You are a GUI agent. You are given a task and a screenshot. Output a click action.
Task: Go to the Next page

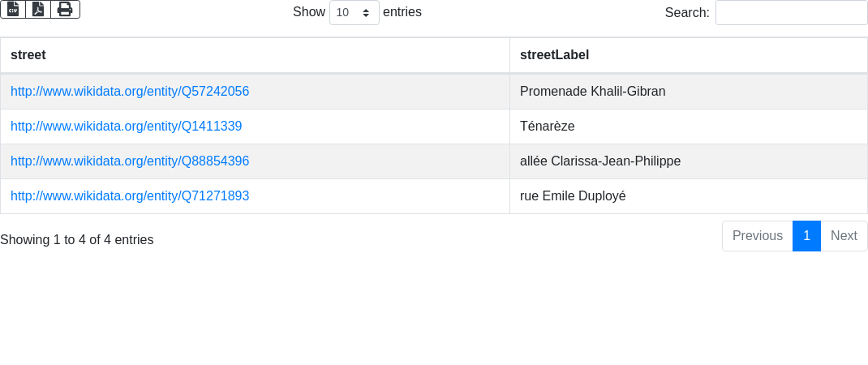pyautogui.click(x=844, y=236)
